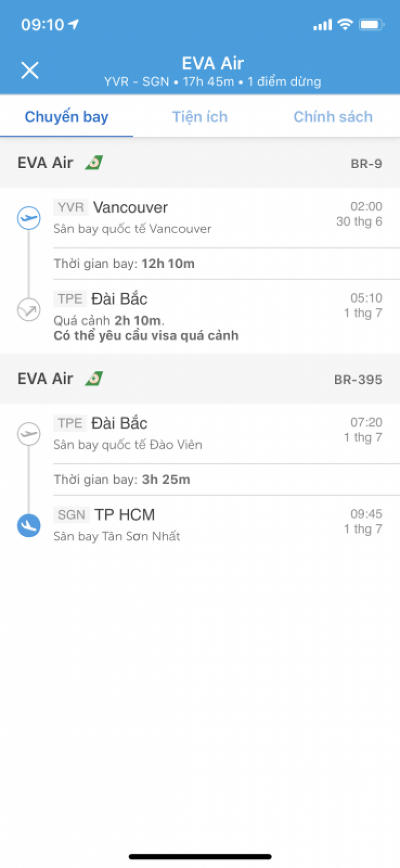
Task: Tap flight number BR-395
Action: pos(358,380)
